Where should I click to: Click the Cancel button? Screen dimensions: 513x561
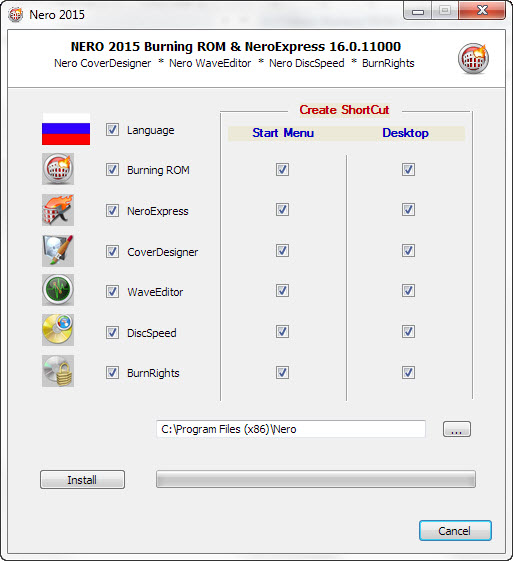click(x=455, y=531)
